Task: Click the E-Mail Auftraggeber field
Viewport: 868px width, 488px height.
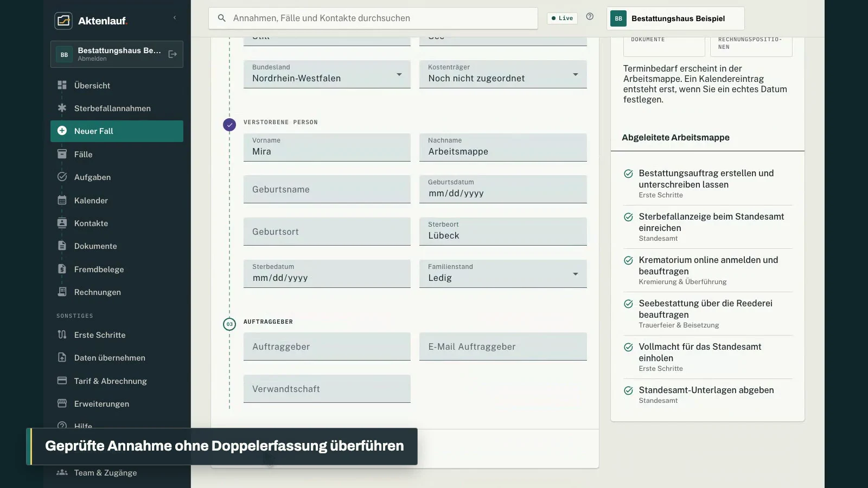Action: click(x=503, y=346)
